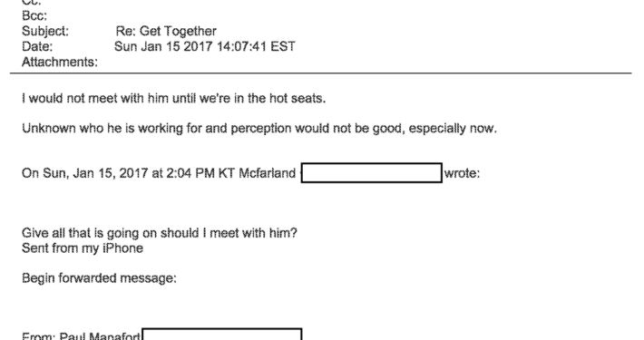Click the Attachments label
The image size is (644, 340).
[60, 62]
